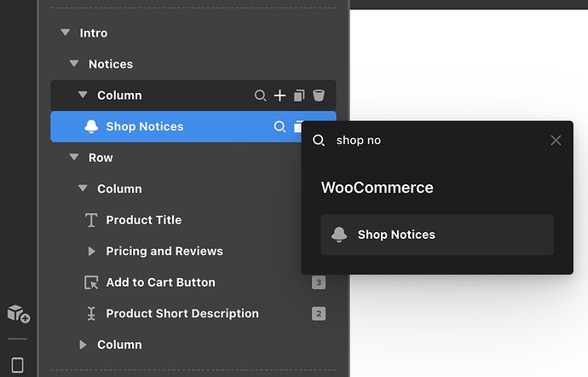Expand the last collapsed Column
Viewport: 588px width, 377px height.
(x=83, y=345)
